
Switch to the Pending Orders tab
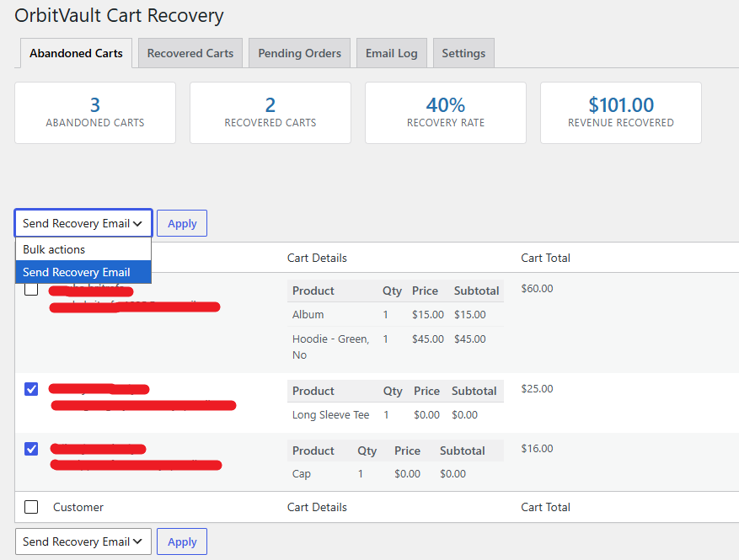[x=299, y=53]
